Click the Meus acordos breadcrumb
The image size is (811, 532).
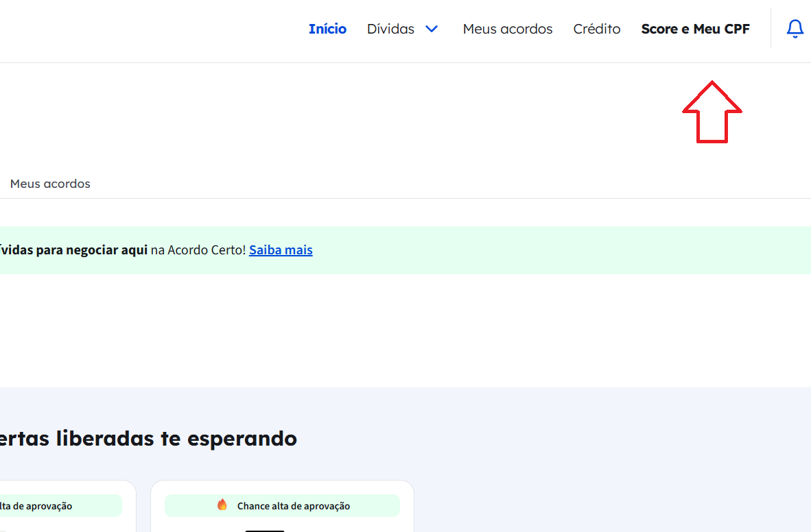[50, 184]
